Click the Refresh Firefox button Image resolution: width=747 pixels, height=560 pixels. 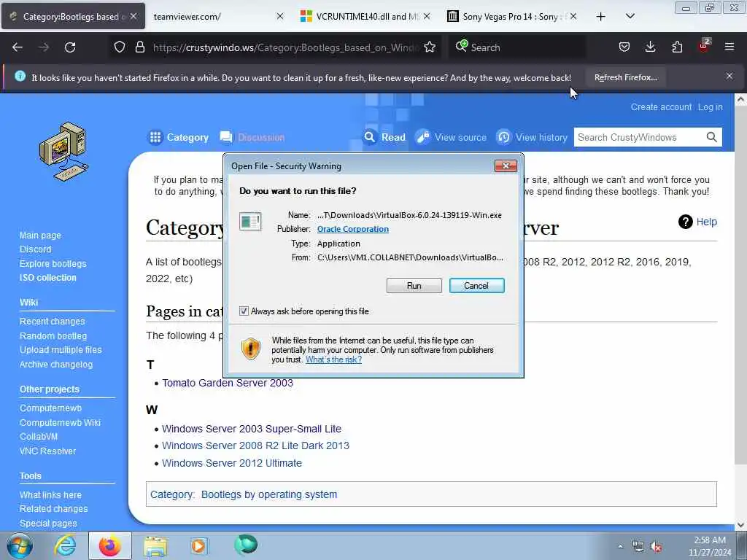coord(625,77)
